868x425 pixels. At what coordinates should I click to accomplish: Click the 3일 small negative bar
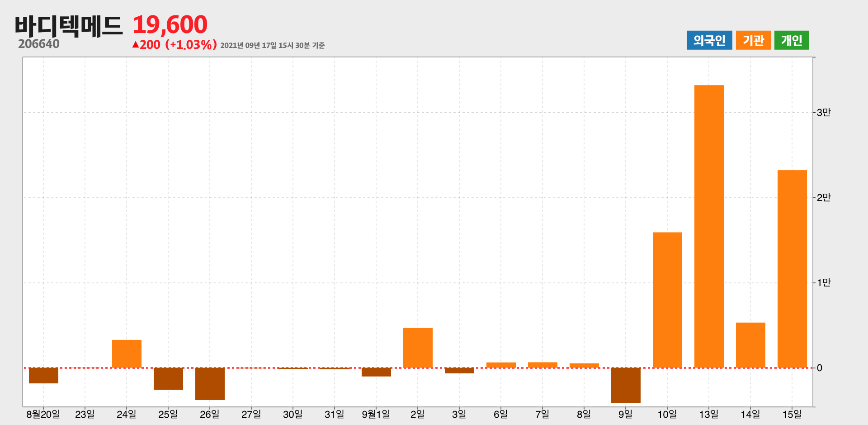tap(459, 371)
